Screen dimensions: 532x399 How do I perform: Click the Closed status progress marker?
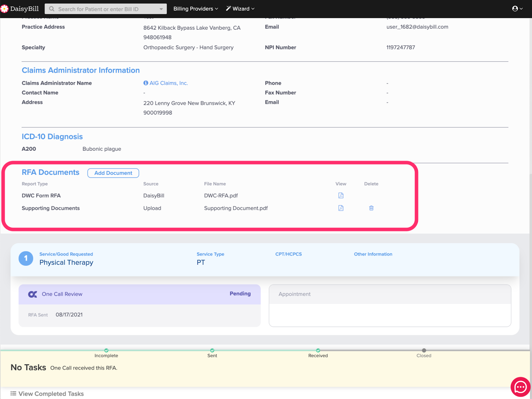click(x=424, y=350)
